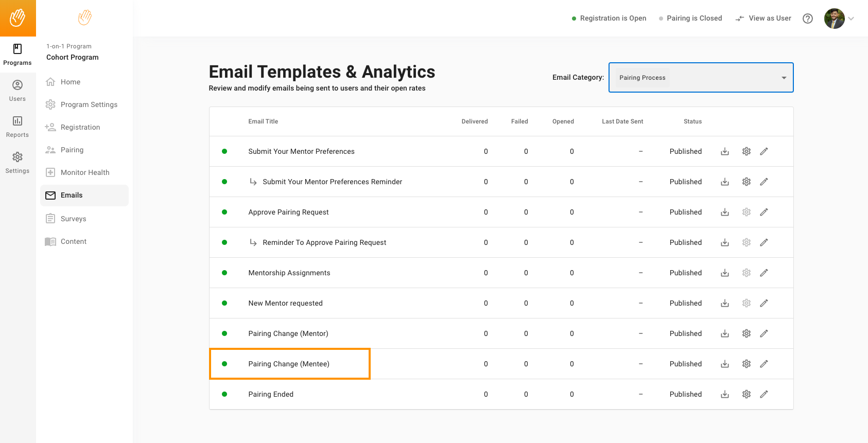Click the download icon for Submit Your Mentor Preferences
Screen dimensions: 868x443
pos(724,151)
